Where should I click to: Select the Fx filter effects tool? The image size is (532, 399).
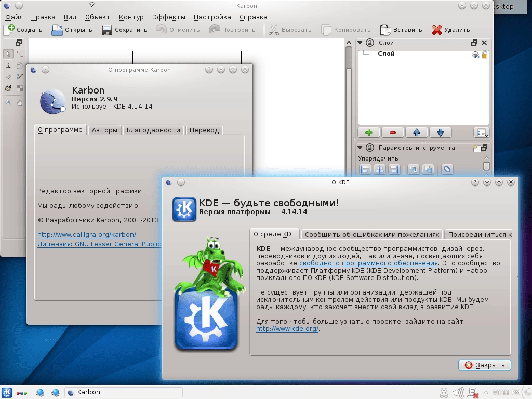point(8,77)
